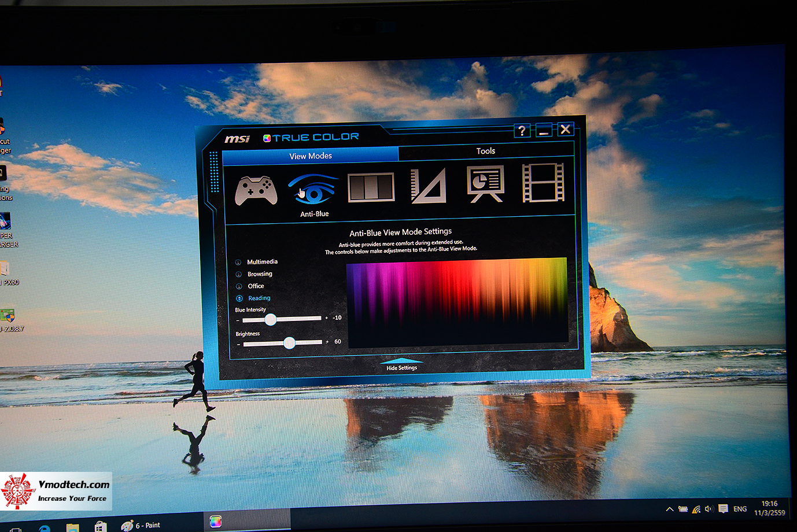This screenshot has width=797, height=532.
Task: Select the Office presentation chart icon
Action: (485, 186)
